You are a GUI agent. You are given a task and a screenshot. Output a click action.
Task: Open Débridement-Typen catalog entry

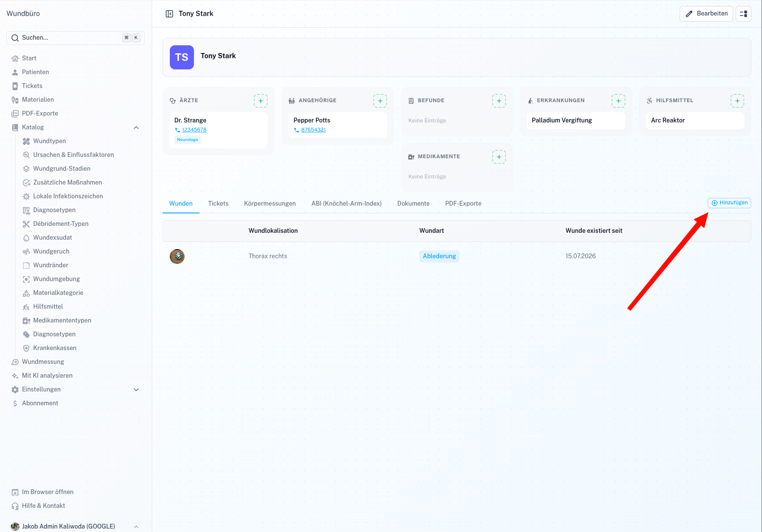[61, 224]
